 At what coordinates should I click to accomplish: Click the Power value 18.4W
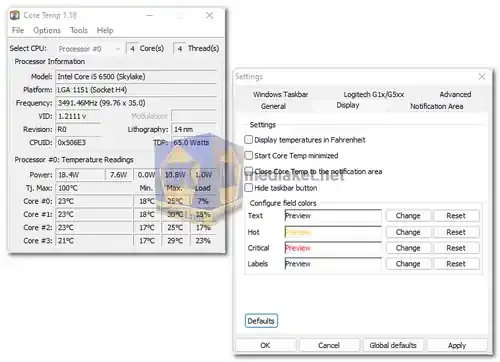[x=80, y=175]
